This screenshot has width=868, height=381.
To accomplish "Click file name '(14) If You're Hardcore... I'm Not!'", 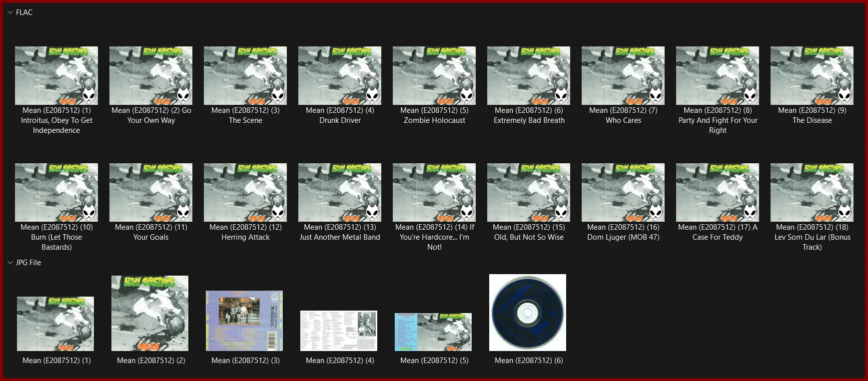I will [x=434, y=237].
